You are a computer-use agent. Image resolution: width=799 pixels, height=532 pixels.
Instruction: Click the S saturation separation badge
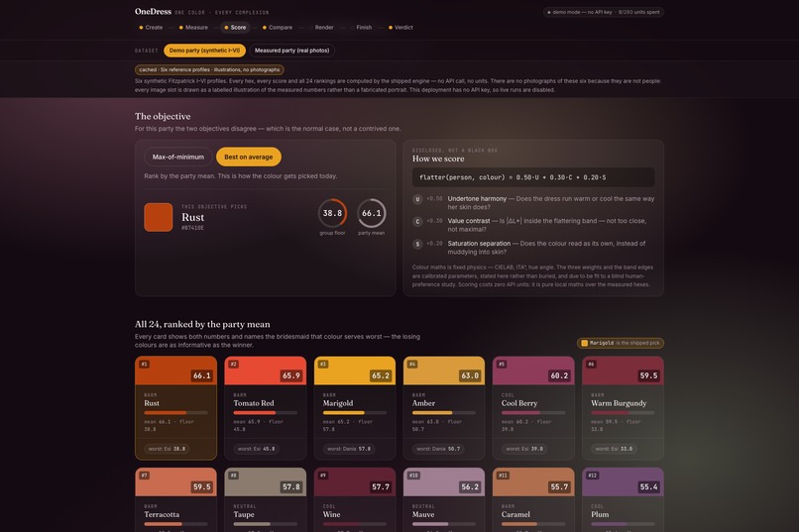417,244
